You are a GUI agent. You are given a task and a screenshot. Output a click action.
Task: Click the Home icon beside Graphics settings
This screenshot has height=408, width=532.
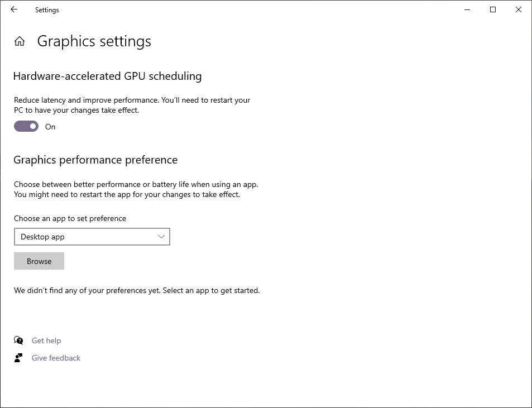(x=20, y=41)
